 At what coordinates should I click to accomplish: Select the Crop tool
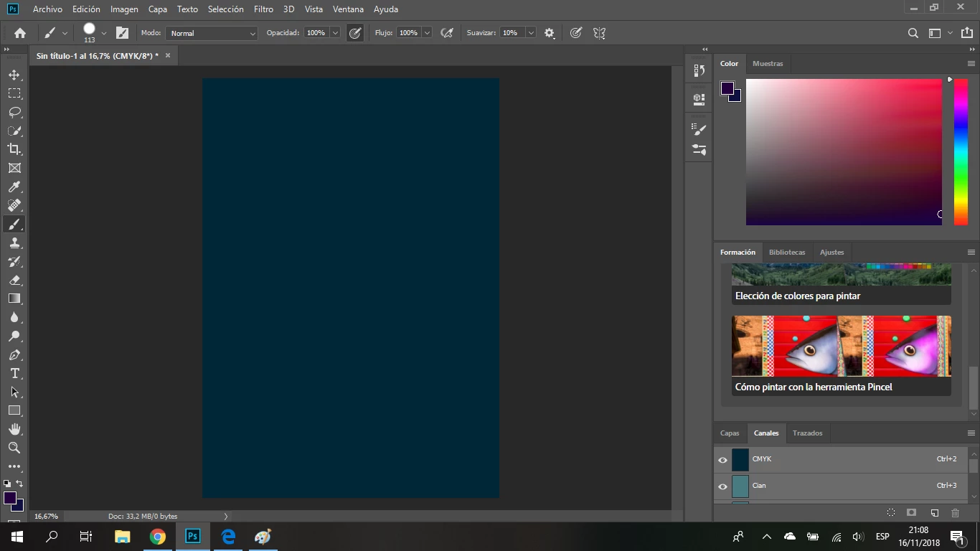click(x=14, y=149)
